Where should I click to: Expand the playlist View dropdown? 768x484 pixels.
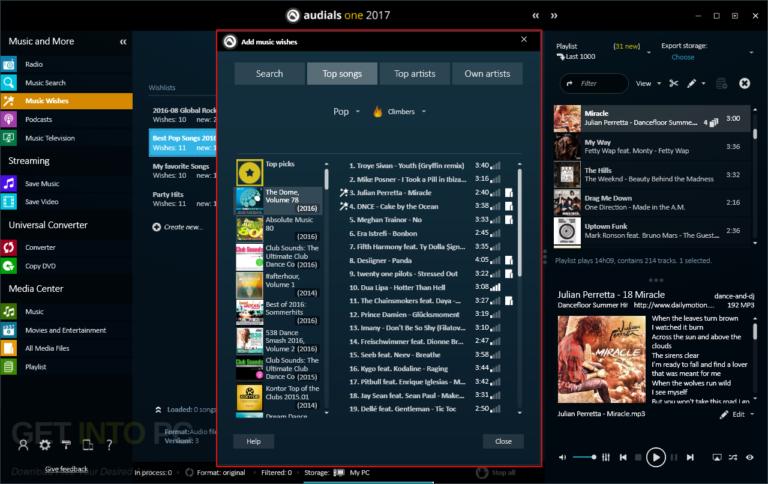pos(647,83)
